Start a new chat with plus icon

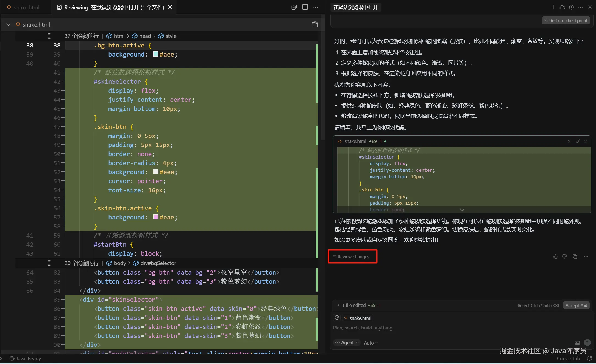(553, 7)
